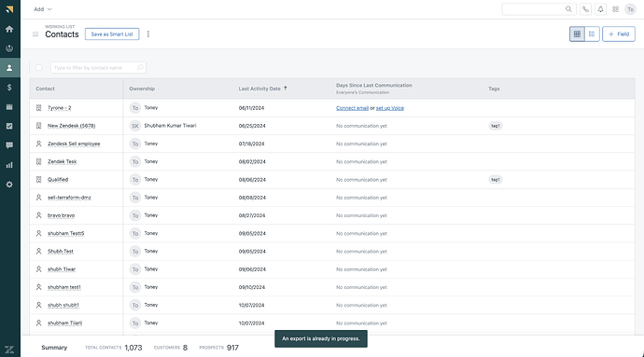Screen dimensions: 644x357
Task: Open contact shubham test1
Action: click(64, 287)
